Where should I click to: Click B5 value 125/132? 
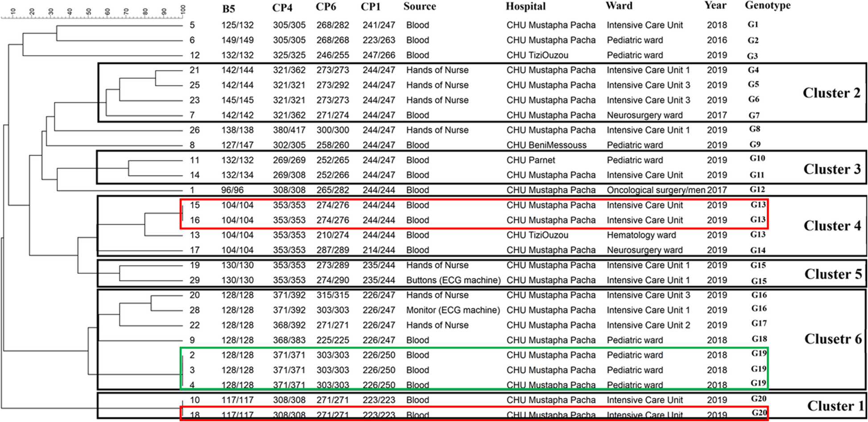point(238,25)
